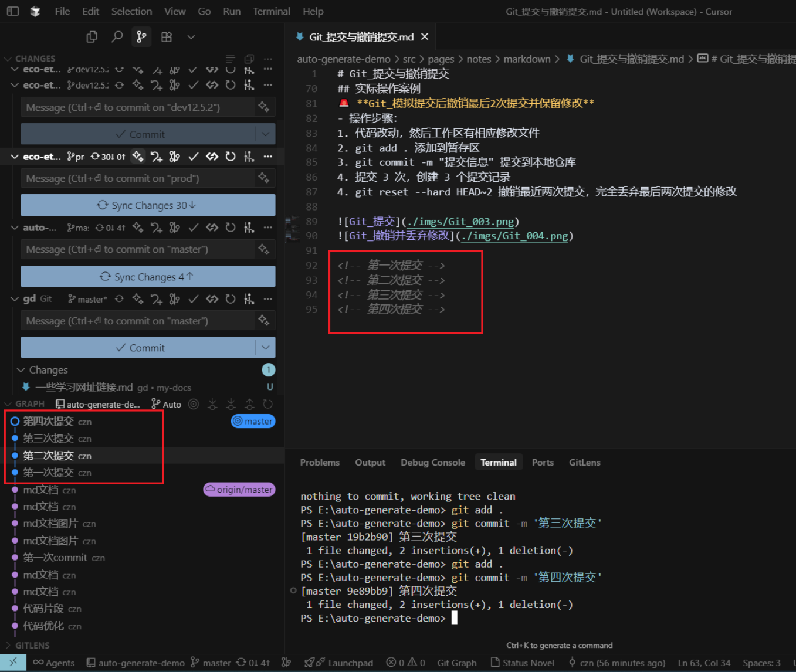Viewport: 796px width, 672px height.
Task: Click the blue master branch badge
Action: click(x=253, y=421)
